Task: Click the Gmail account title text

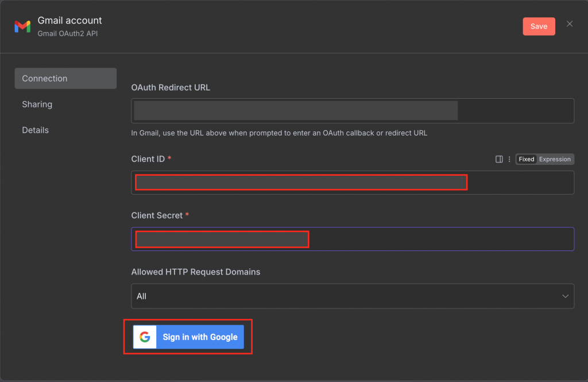Action: pos(69,20)
